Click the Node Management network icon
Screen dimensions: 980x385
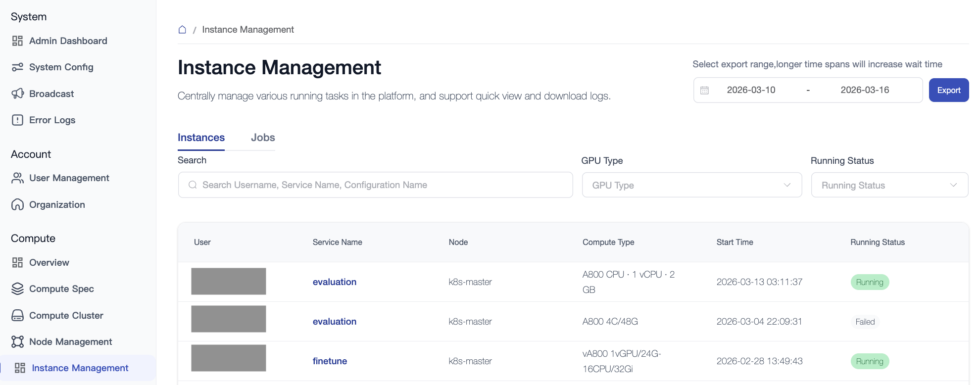click(17, 342)
